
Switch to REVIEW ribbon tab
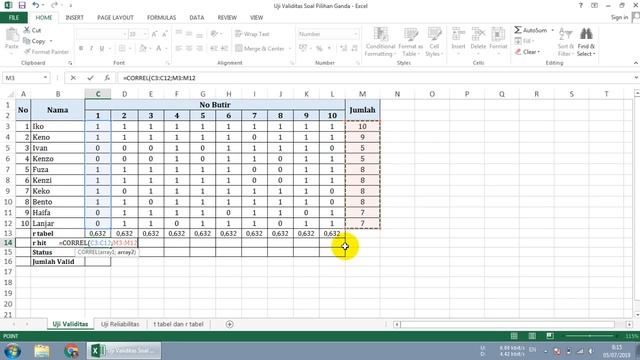pos(227,18)
